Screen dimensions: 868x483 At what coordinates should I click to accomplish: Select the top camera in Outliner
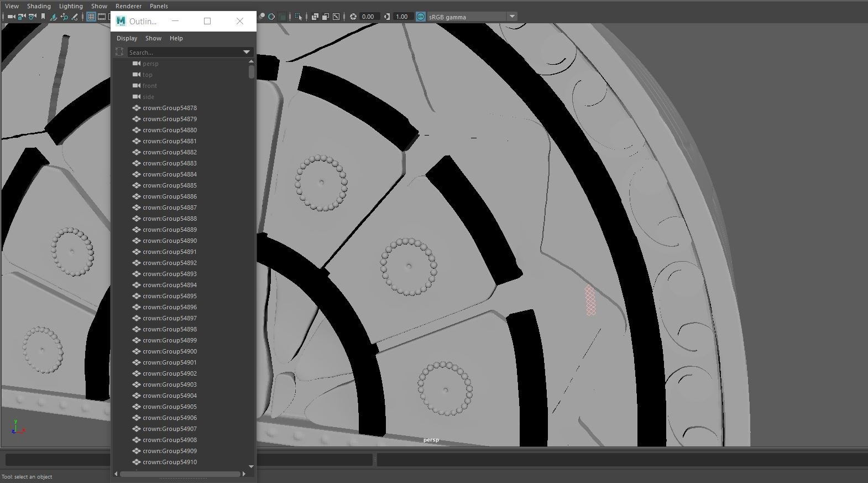(147, 75)
